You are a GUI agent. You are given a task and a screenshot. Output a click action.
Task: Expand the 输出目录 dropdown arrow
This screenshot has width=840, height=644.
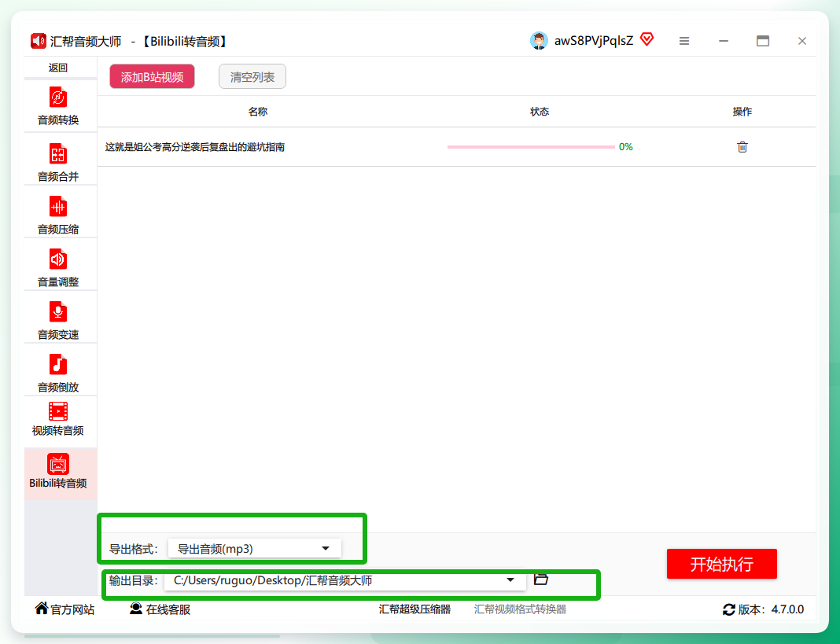point(510,580)
